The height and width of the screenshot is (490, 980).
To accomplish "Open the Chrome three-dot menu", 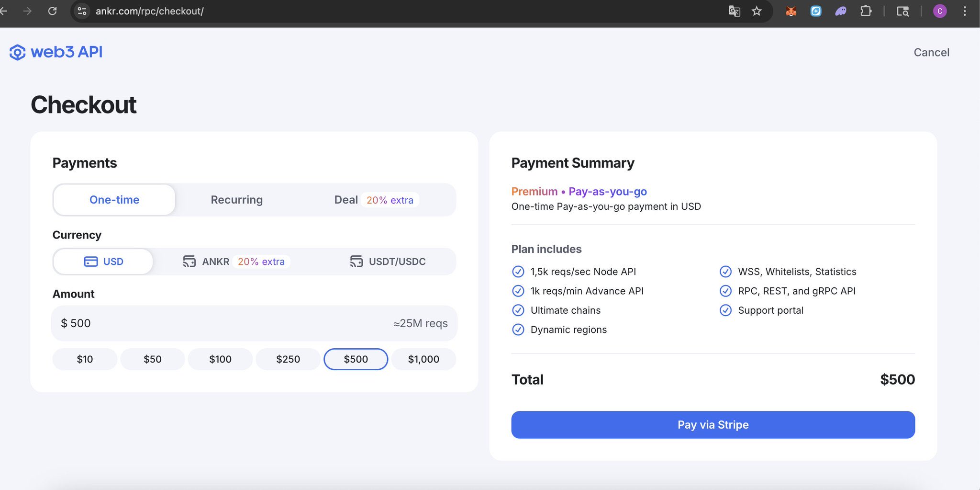I will [965, 11].
